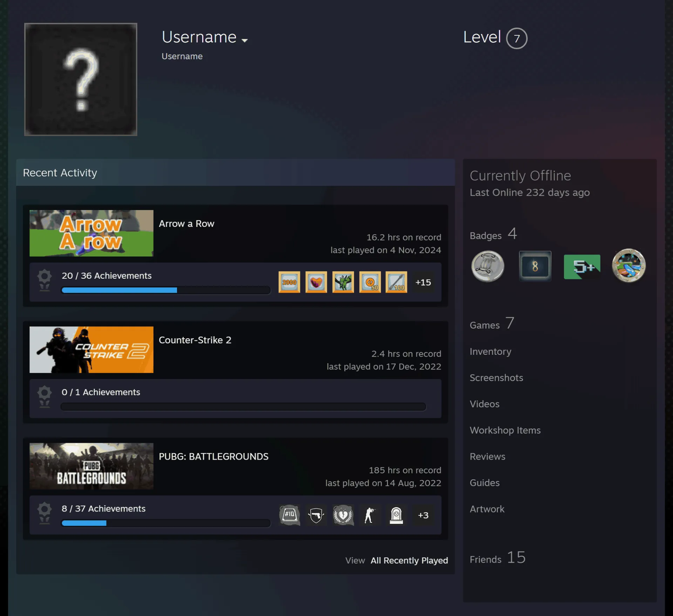Click the PUBG: BATTLEGROUNDS game title
Viewport: 673px width, 616px height.
click(213, 456)
